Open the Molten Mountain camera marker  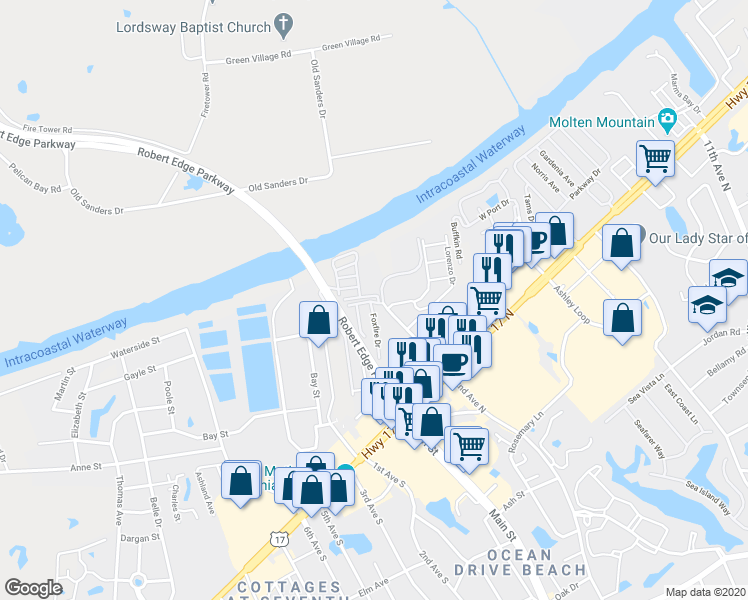pyautogui.click(x=667, y=120)
